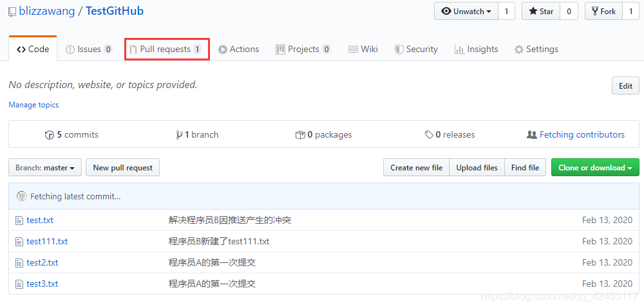
Task: Click the Upload files button
Action: (477, 167)
